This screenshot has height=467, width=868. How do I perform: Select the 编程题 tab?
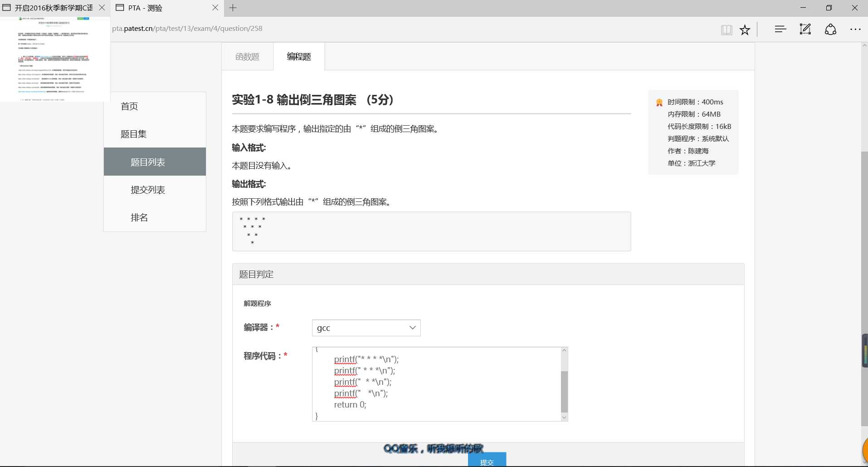(299, 57)
